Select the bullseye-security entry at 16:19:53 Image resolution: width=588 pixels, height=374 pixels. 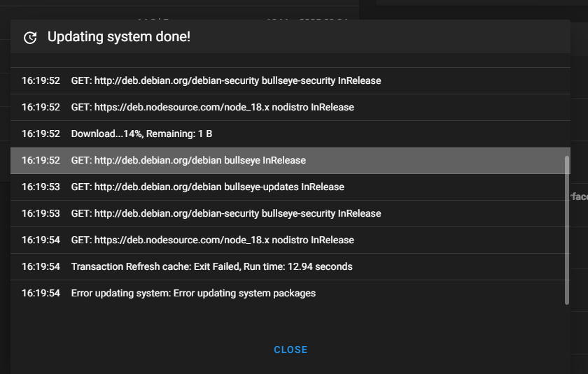coord(290,213)
